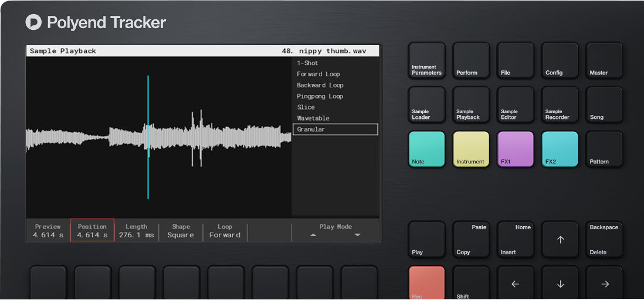Screen dimensions: 644x300
Task: Click the Delete / Backspace button
Action: (x=604, y=240)
